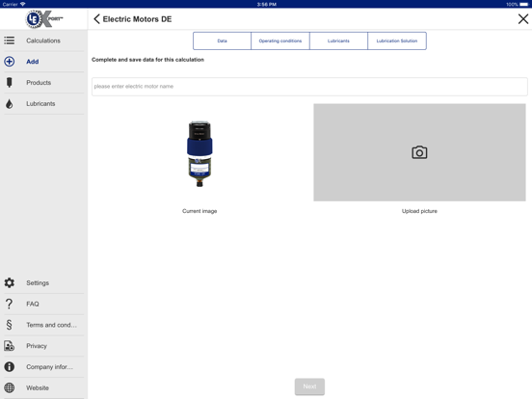Select Add in the sidebar

43,62
